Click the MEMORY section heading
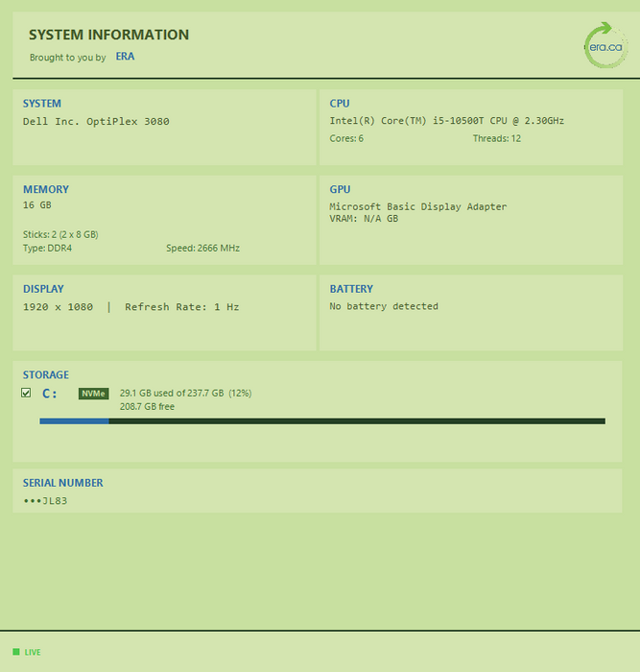Viewport: 640px width, 672px height. pyautogui.click(x=46, y=189)
